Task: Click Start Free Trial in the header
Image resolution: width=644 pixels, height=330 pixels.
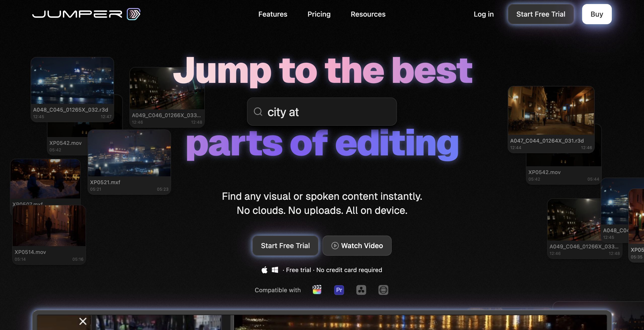Action: click(x=541, y=14)
